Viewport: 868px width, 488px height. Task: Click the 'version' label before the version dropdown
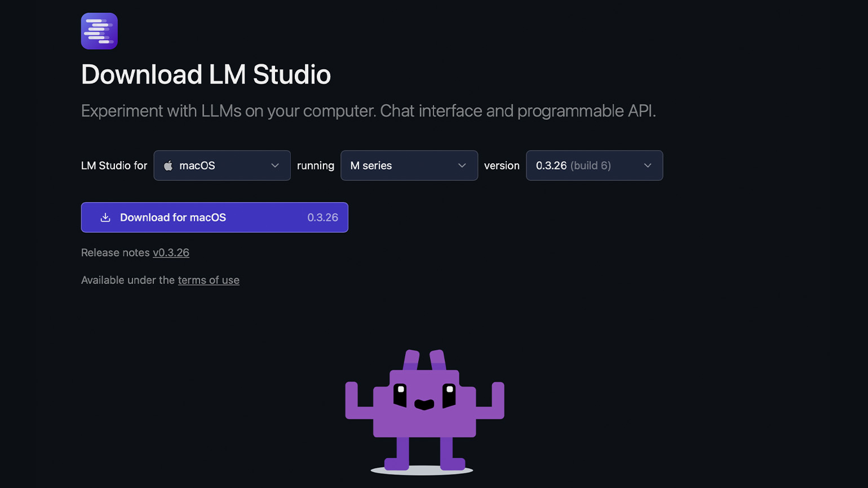click(502, 166)
